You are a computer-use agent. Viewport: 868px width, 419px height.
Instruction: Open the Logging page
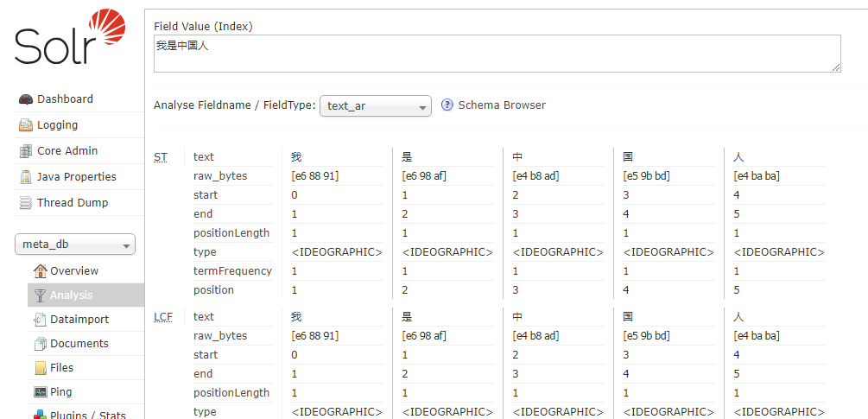pyautogui.click(x=57, y=125)
